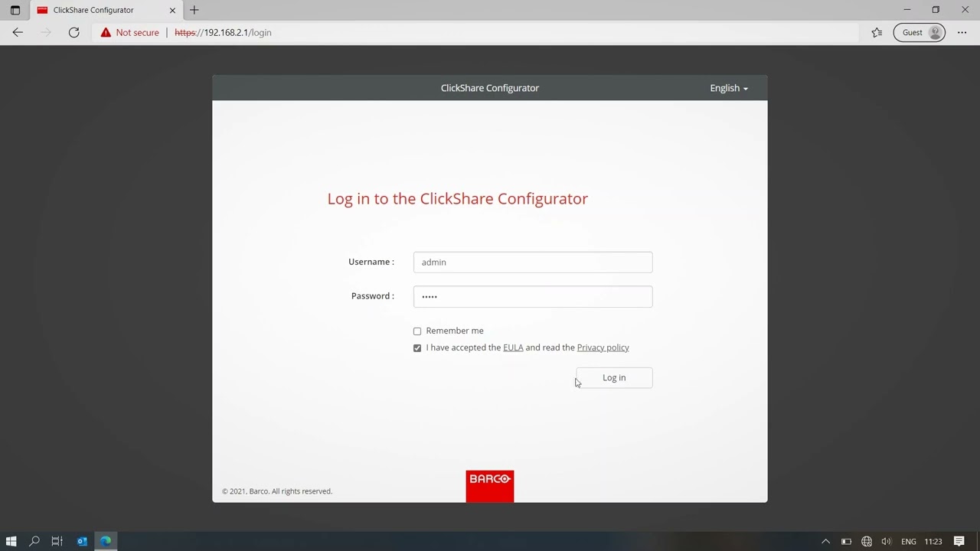Open a new browser tab
980x551 pixels.
click(x=194, y=10)
